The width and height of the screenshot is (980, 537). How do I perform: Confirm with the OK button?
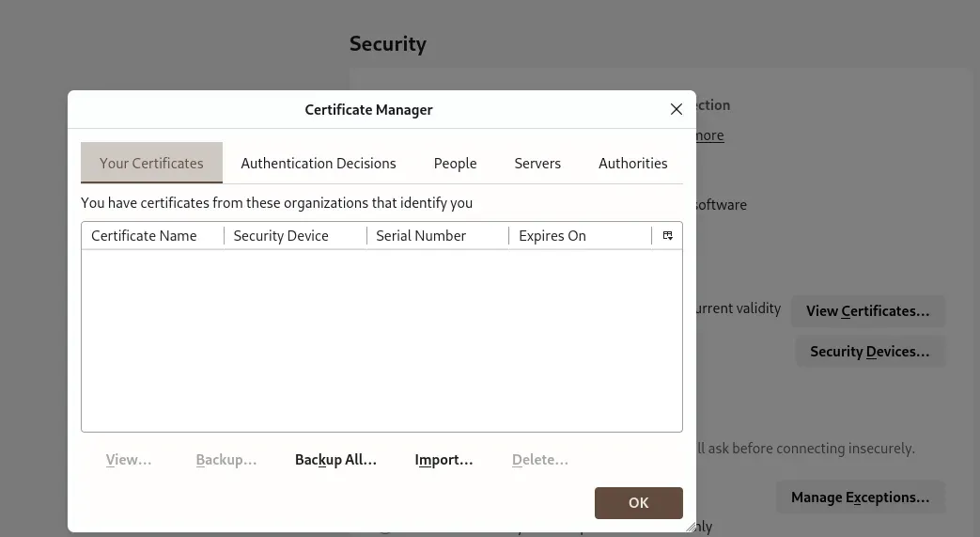pyautogui.click(x=638, y=502)
